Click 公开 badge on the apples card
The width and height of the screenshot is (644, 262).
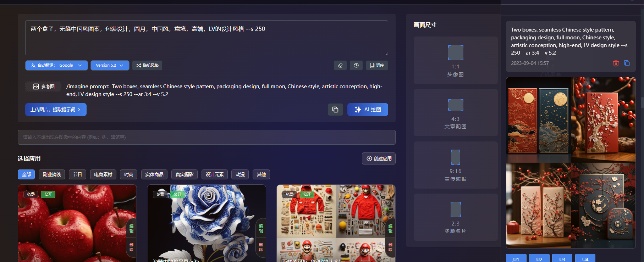(48, 194)
